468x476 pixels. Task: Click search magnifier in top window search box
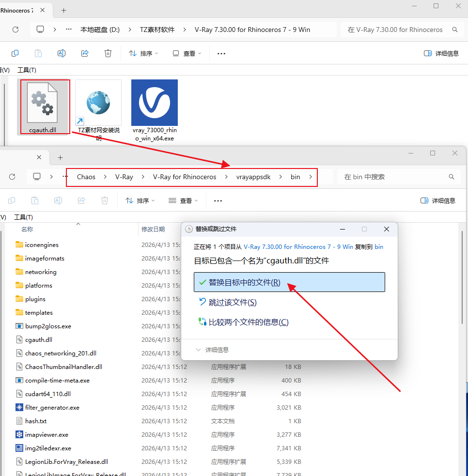[454, 30]
